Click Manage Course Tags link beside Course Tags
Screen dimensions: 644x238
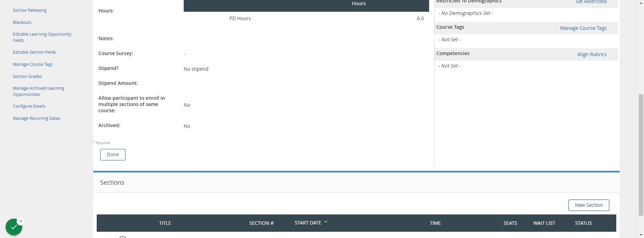tap(583, 28)
